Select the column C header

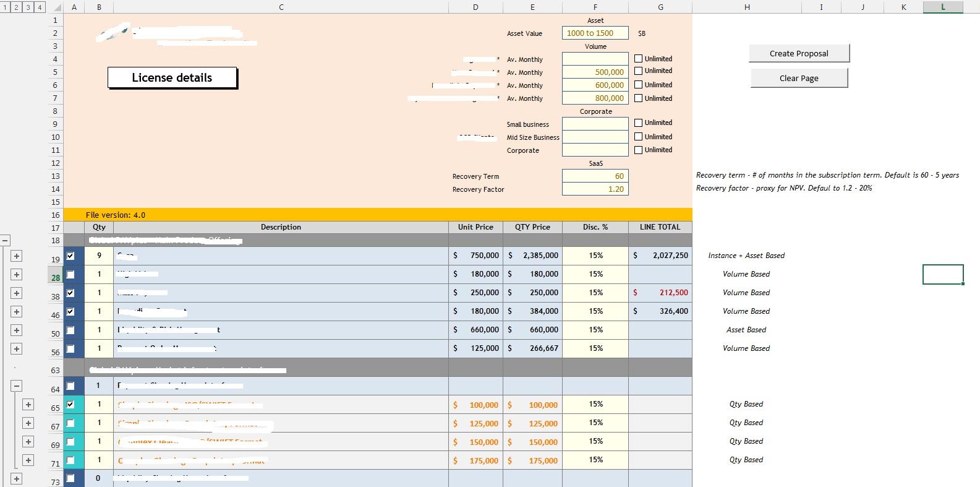tap(281, 7)
